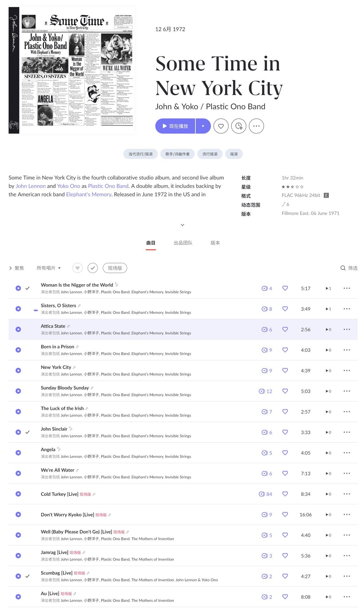The image size is (364, 615).
Task: Toggle the 现场版 filter pill
Action: coord(115,268)
